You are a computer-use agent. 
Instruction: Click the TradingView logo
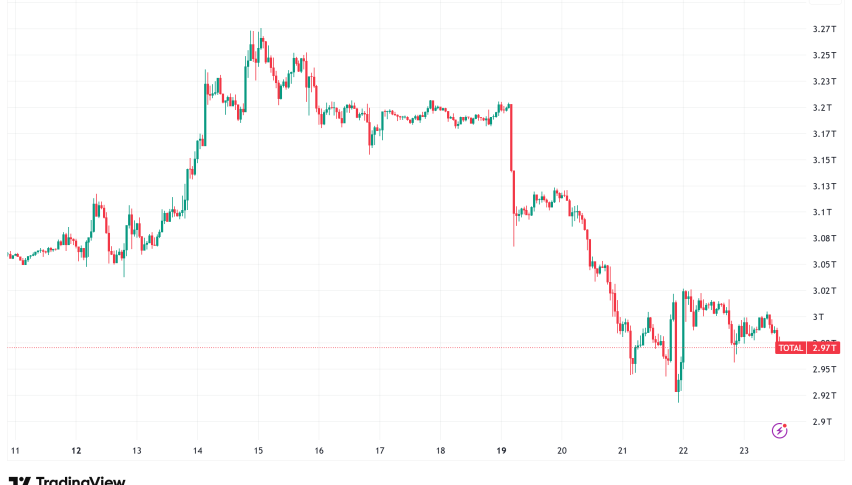(x=67, y=480)
